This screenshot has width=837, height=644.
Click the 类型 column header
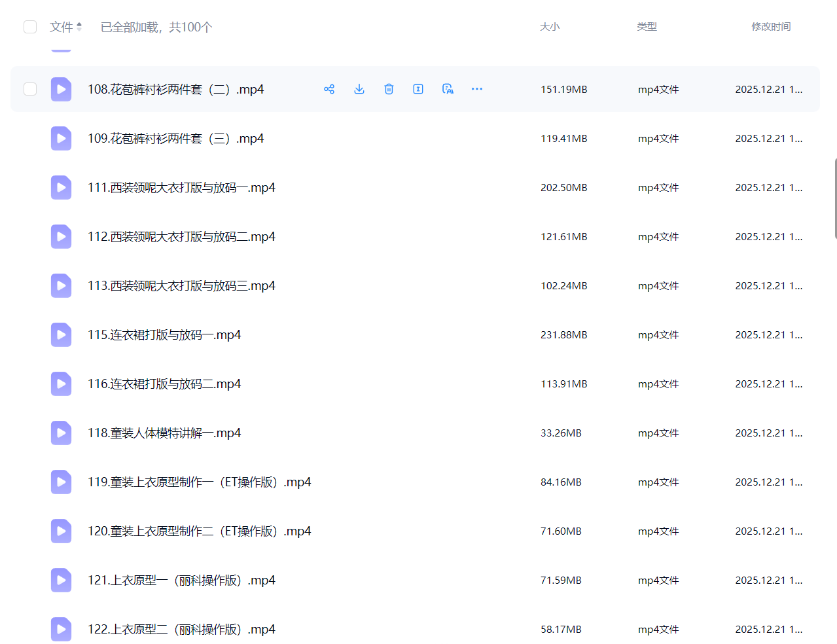point(647,27)
